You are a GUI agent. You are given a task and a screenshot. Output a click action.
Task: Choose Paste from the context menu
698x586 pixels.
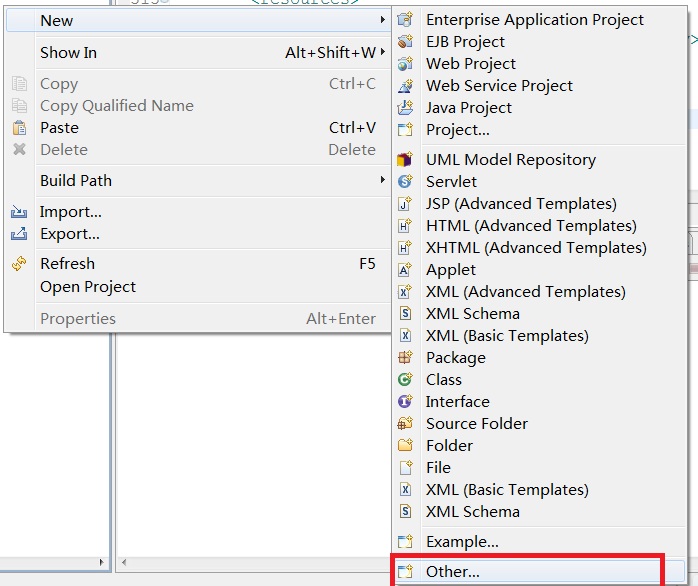59,128
